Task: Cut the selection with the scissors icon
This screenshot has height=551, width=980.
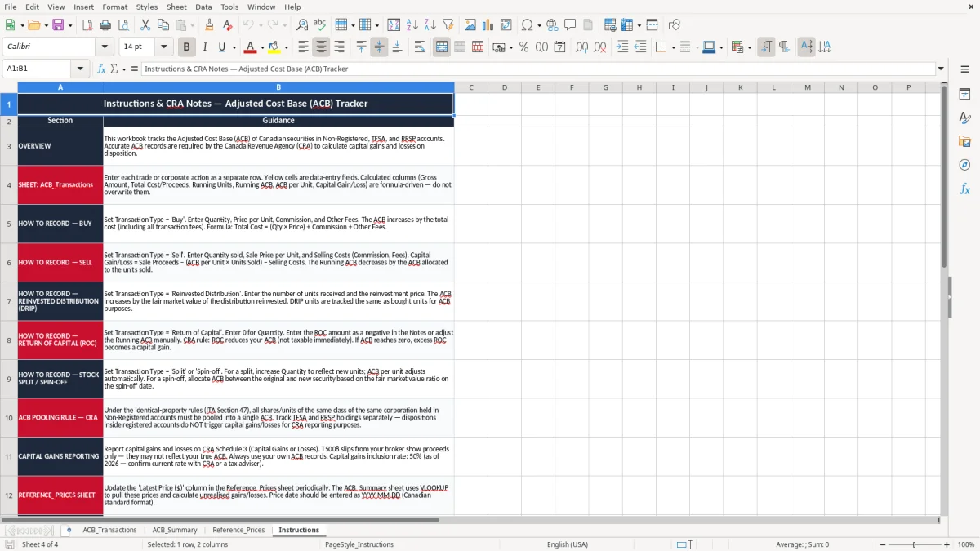Action: pos(145,25)
